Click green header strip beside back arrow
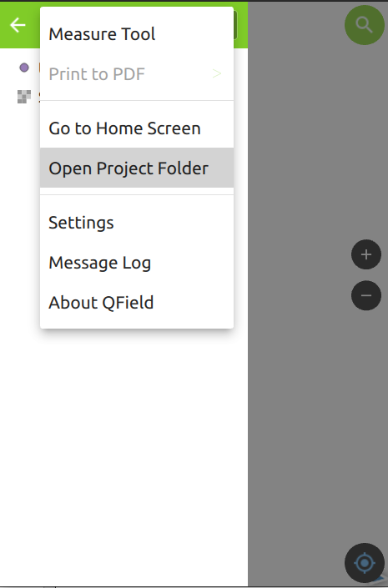This screenshot has height=588, width=388. [33, 25]
